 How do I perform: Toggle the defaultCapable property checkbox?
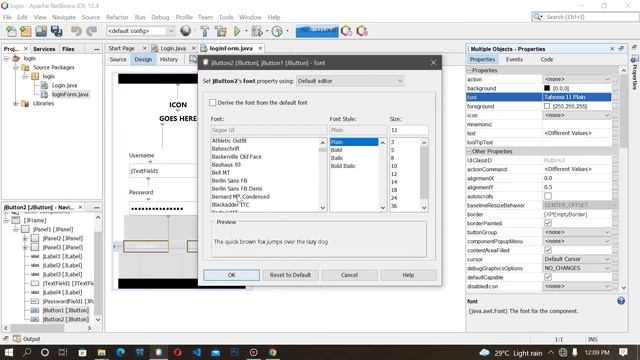pos(548,277)
